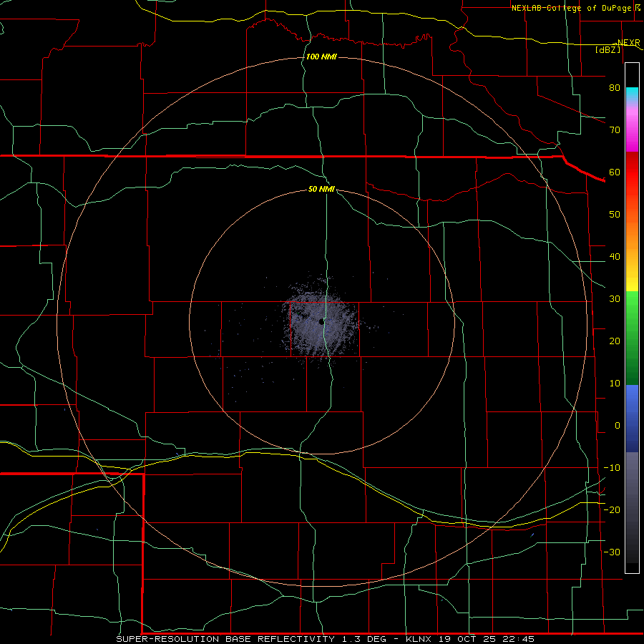Click the SUPER-RESOLUTION BASE REFLECTIVITY caption text
This screenshot has height=644, width=644.
(x=225, y=639)
